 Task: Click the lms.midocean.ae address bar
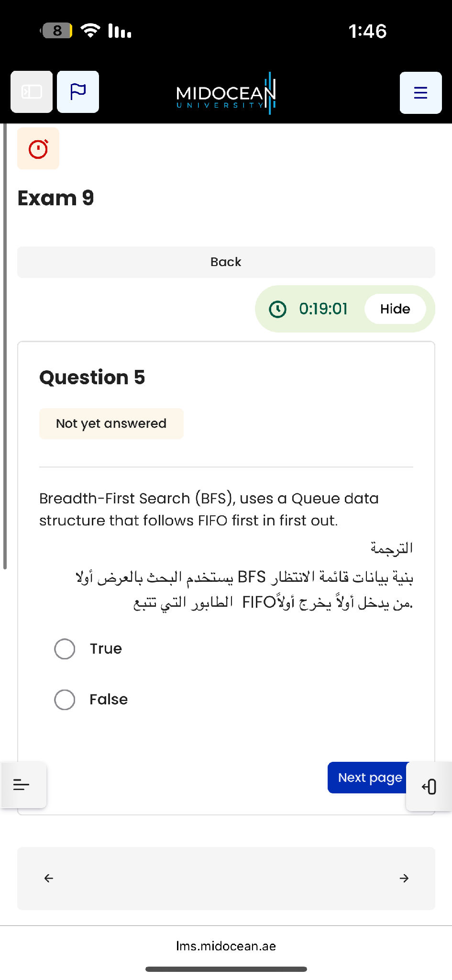click(x=226, y=946)
